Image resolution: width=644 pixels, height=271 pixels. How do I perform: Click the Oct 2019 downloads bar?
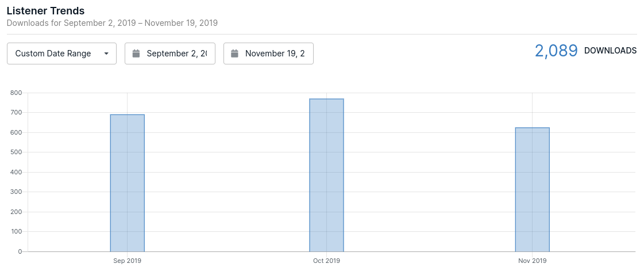click(x=326, y=175)
